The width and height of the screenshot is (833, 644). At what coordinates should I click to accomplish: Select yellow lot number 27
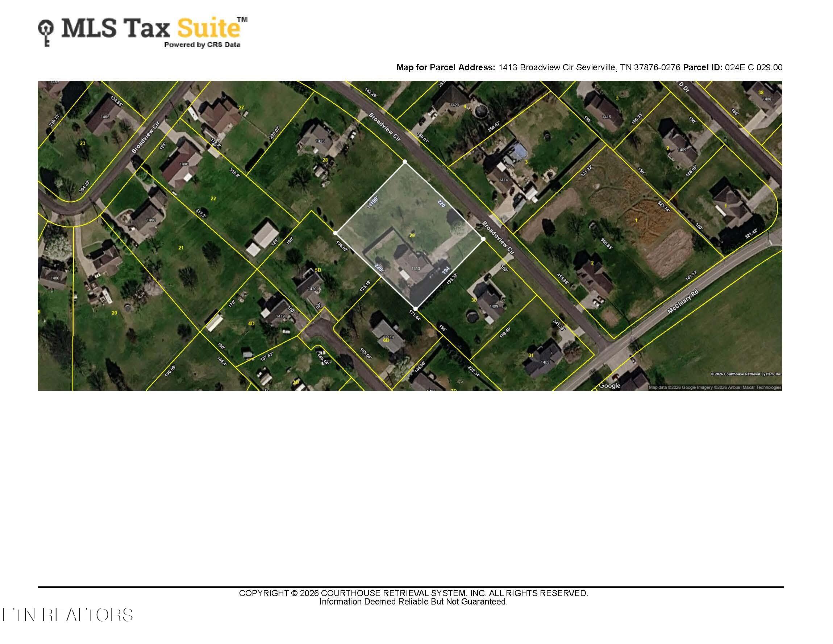click(x=241, y=108)
